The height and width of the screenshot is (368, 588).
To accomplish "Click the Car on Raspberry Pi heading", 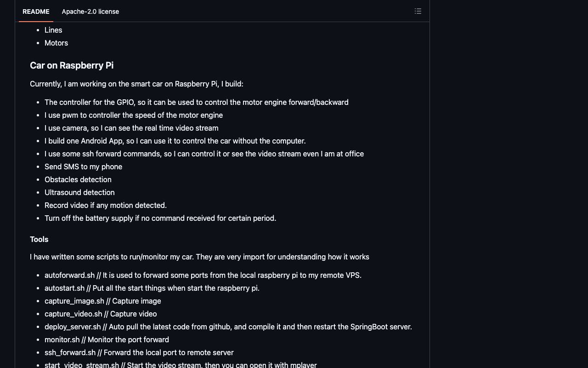I will 72,65.
